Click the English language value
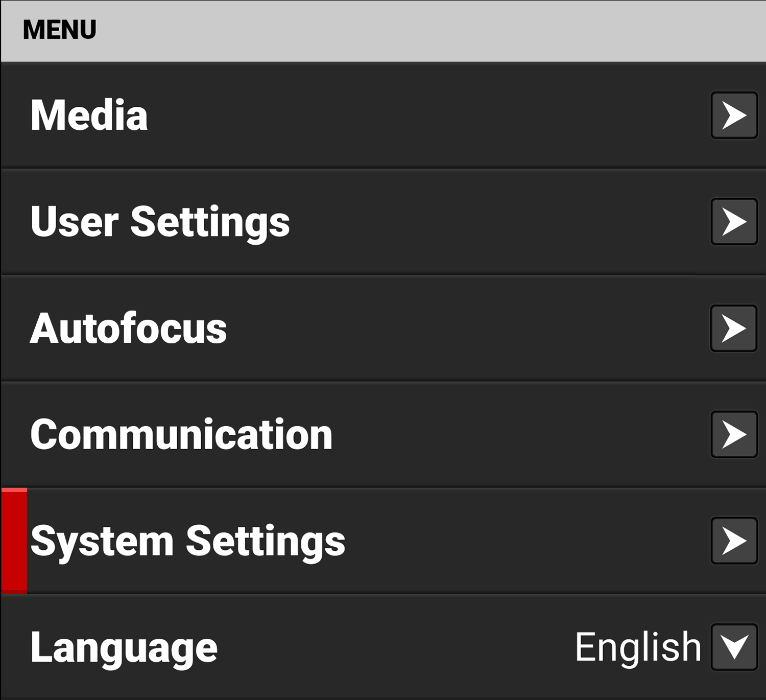 tap(638, 647)
